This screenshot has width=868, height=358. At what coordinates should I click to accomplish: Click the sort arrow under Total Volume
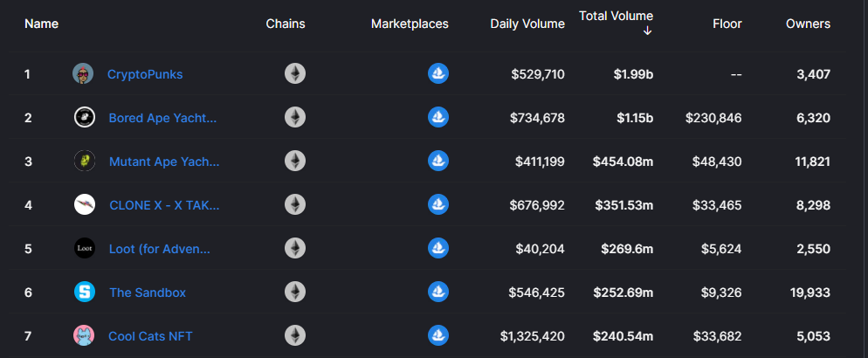click(x=648, y=31)
